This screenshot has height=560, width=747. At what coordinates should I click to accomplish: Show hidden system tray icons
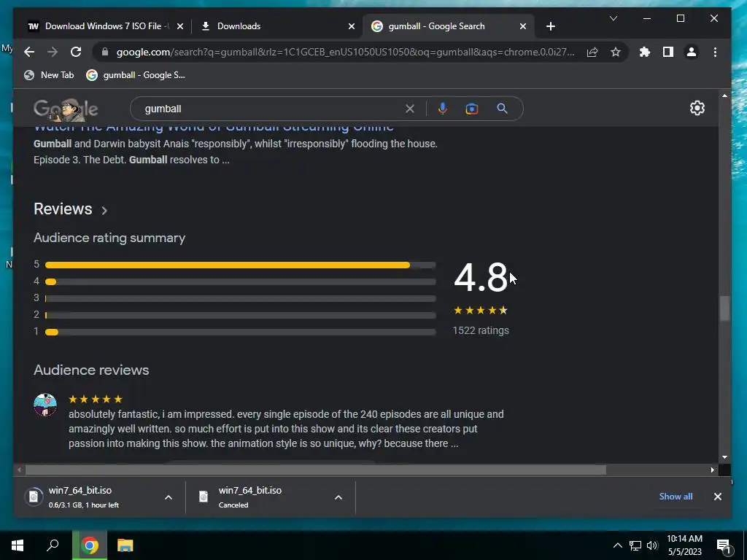pos(617,545)
